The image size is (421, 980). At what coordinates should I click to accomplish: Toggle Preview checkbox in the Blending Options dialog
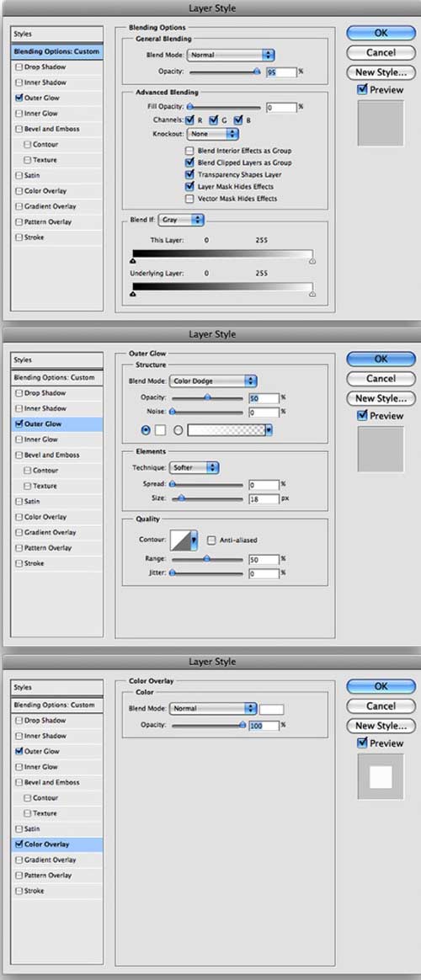(362, 90)
